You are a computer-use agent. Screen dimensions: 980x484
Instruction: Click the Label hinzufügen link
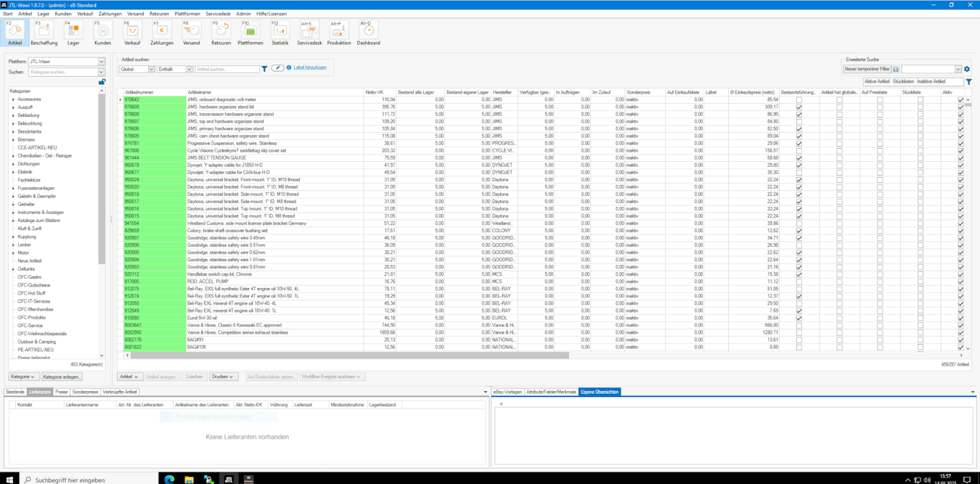point(310,67)
